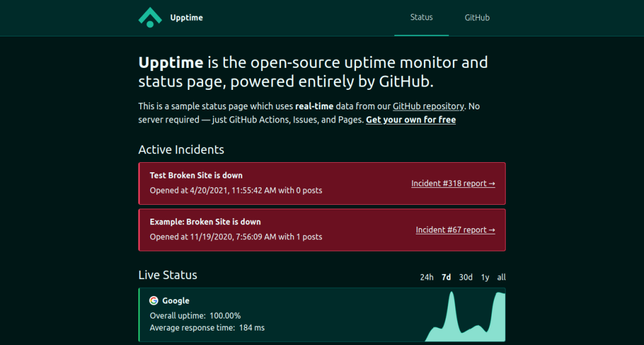The width and height of the screenshot is (644, 345).
Task: Click the Active Incidents heading
Action: pyautogui.click(x=181, y=150)
